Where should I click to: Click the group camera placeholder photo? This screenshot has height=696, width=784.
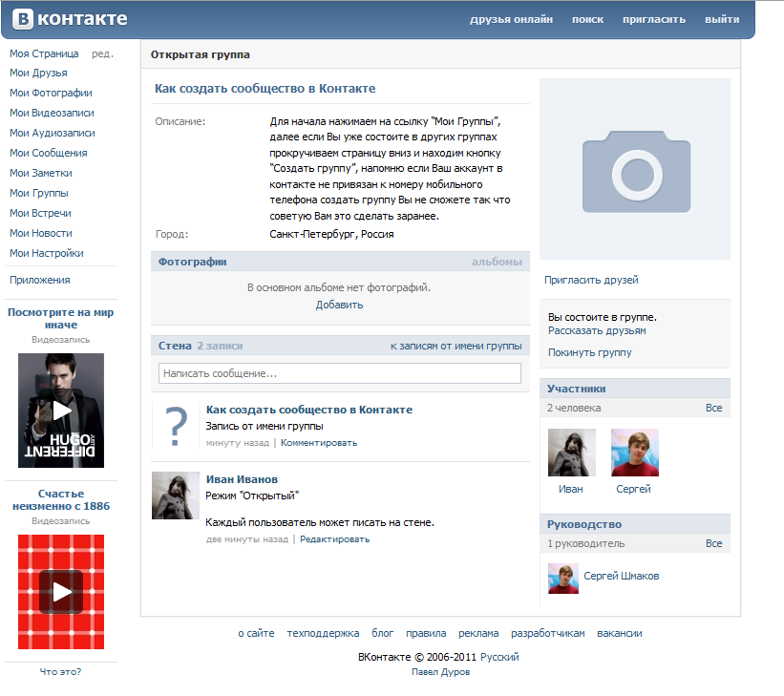(635, 169)
